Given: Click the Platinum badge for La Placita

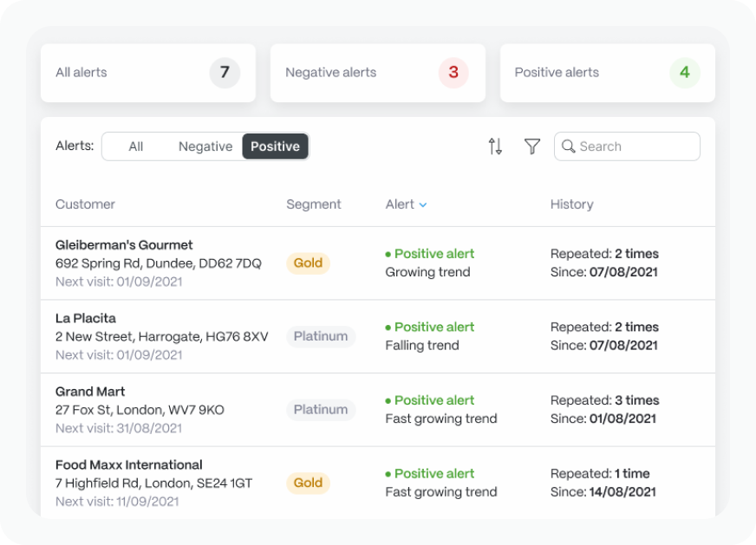Looking at the screenshot, I should 321,336.
